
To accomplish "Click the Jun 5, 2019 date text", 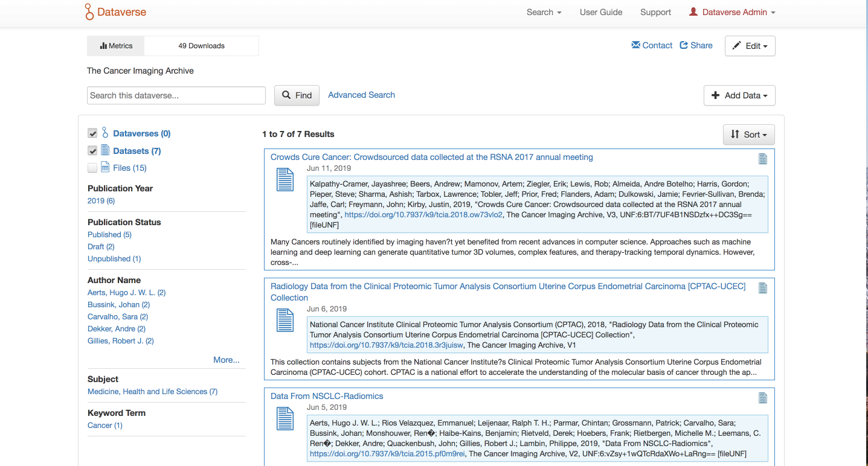I will [327, 407].
